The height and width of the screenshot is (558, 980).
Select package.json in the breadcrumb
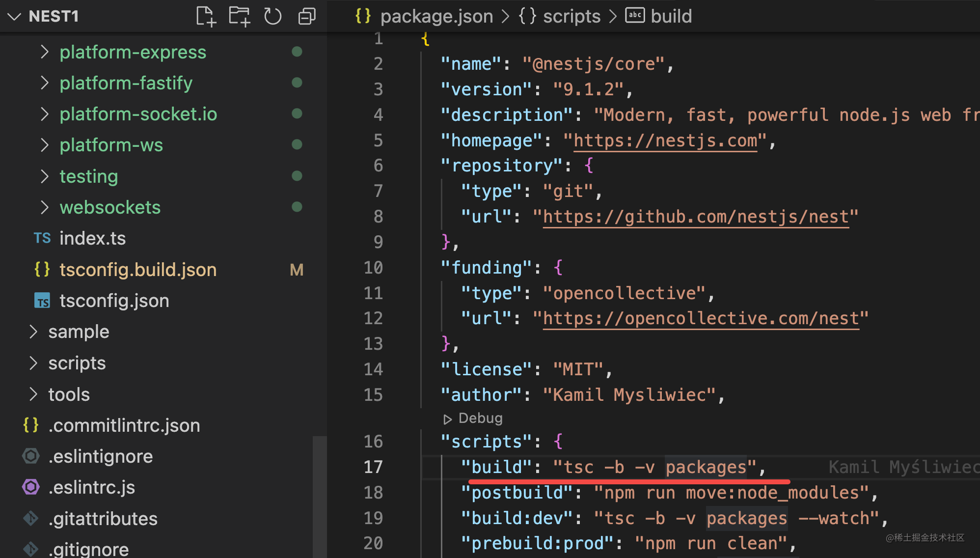pos(436,16)
